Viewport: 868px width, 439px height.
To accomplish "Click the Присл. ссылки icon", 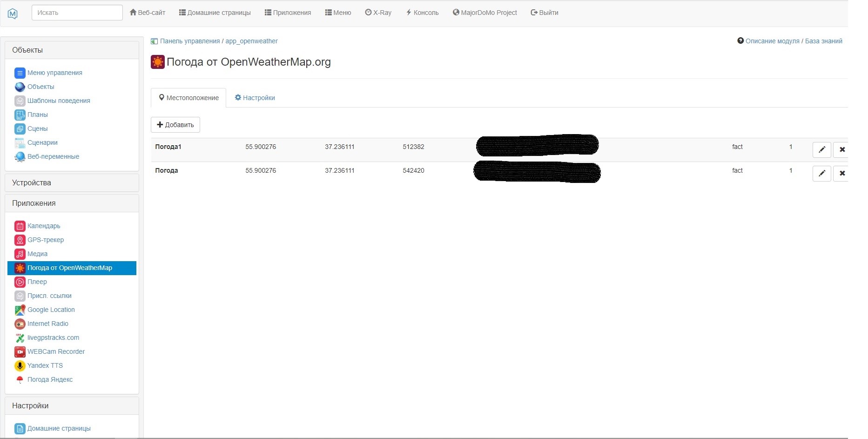I will point(20,296).
